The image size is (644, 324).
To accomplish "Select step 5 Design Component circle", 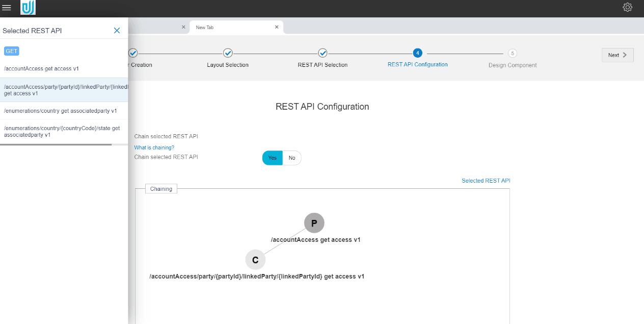I will [x=512, y=53].
